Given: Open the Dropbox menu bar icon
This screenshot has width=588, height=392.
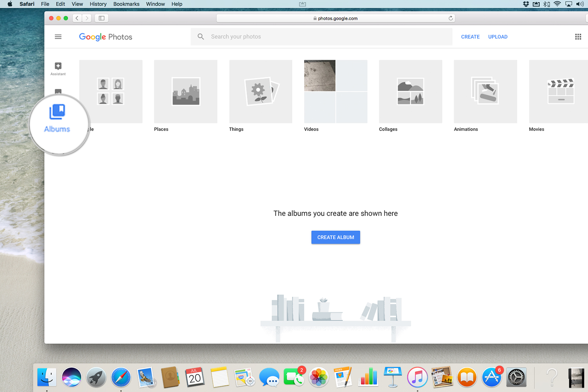Looking at the screenshot, I should (x=526, y=4).
